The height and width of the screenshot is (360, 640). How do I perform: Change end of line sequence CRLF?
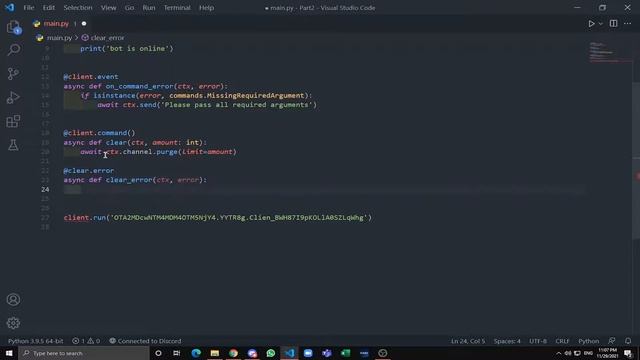[x=562, y=341]
